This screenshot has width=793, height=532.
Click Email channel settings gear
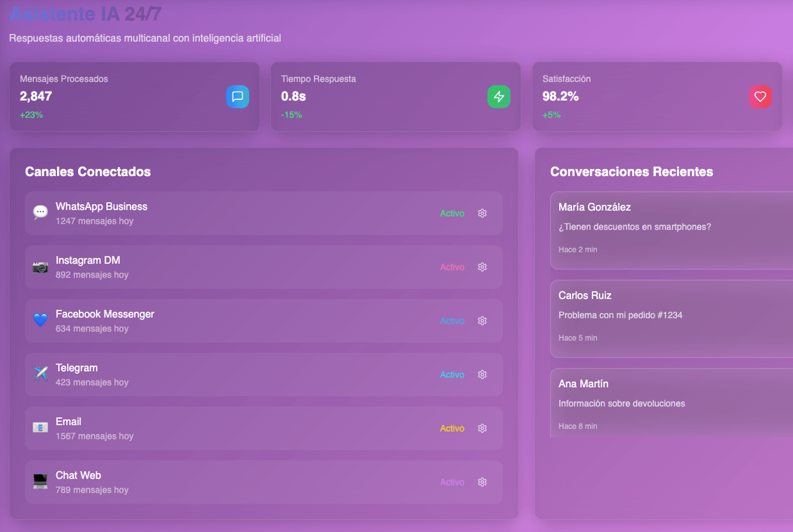pos(482,428)
